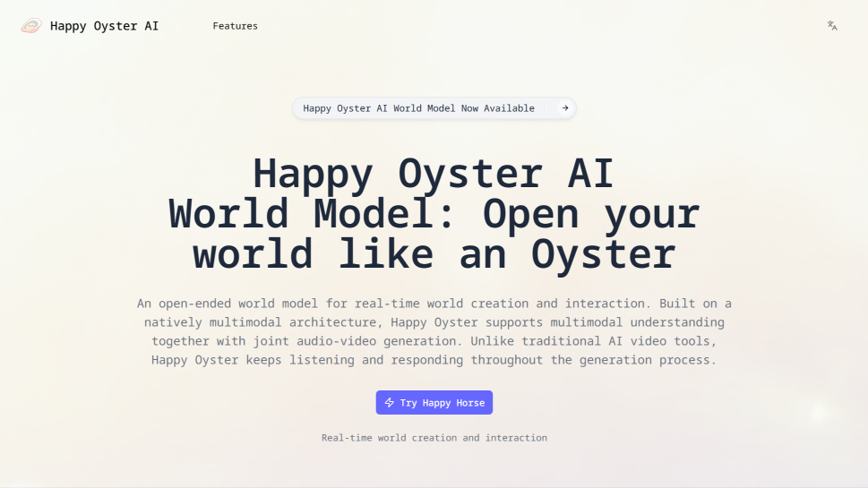Click the headline's first line, Happy Oyster AI

434,174
